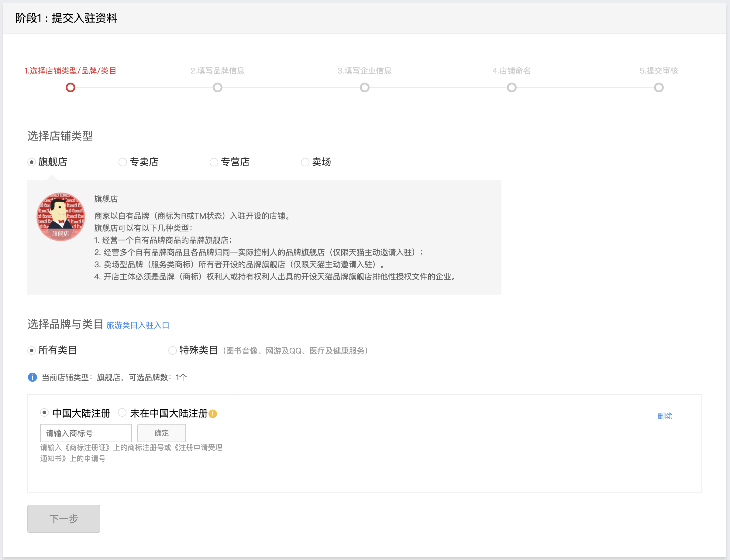The height and width of the screenshot is (560, 730).
Task: Click the 旗舰店 mascot avatar image
Action: [61, 217]
